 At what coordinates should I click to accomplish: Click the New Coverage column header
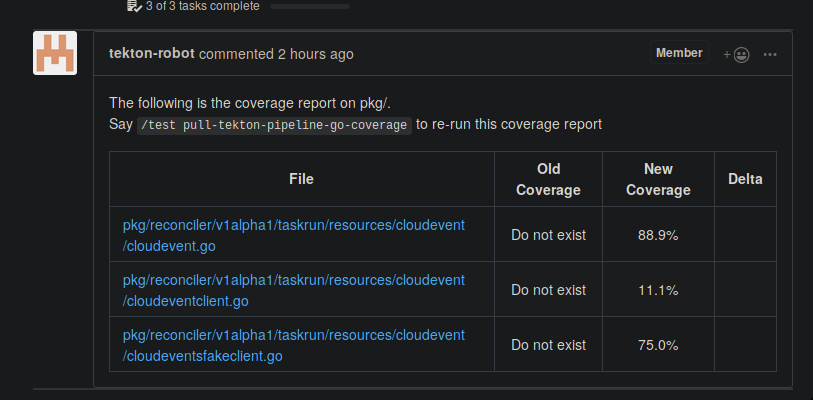point(658,180)
